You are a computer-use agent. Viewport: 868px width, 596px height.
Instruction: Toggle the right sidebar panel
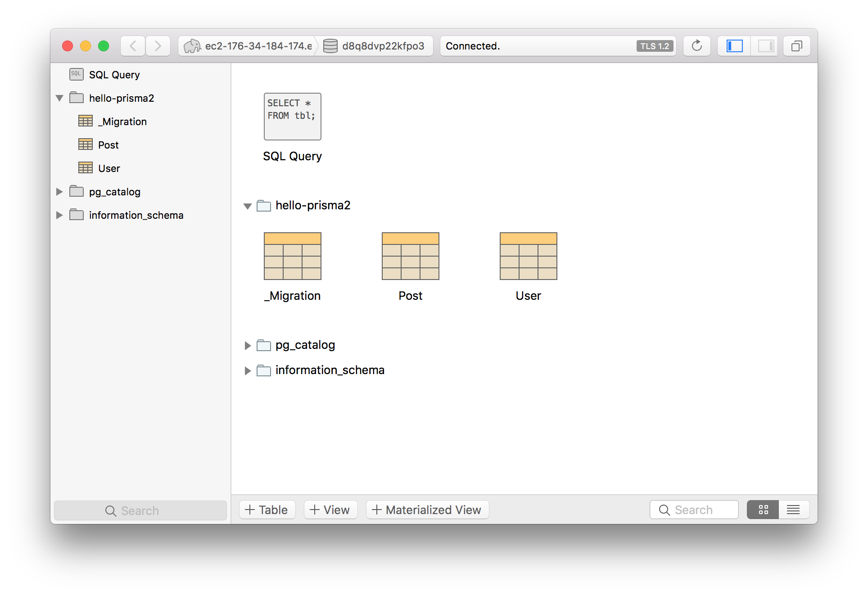[x=765, y=46]
